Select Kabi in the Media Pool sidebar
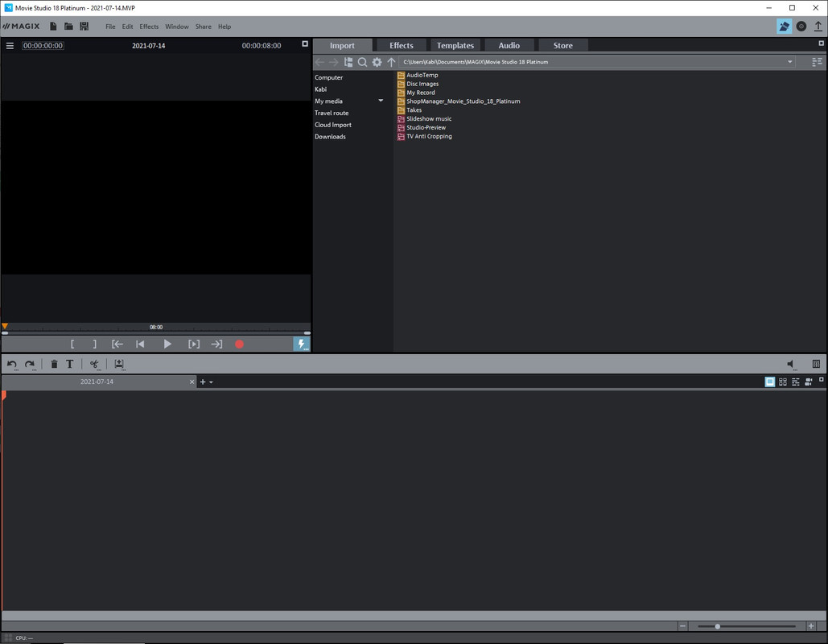Viewport: 828px width, 644px height. click(320, 89)
